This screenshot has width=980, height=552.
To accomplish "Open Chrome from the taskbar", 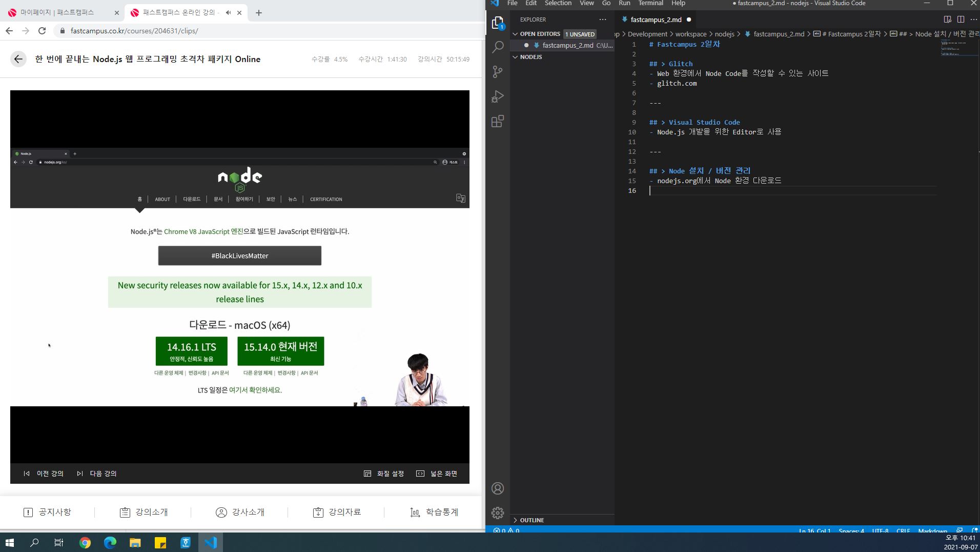I will 85,542.
